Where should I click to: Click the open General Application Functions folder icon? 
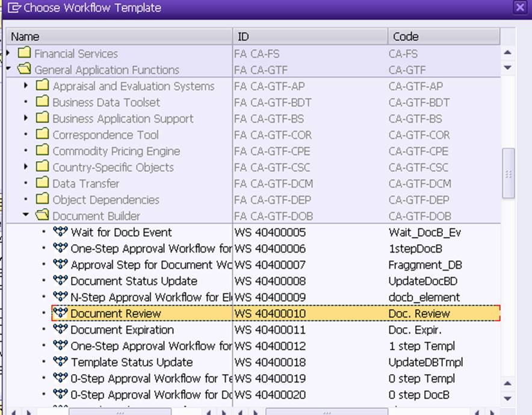pyautogui.click(x=24, y=69)
